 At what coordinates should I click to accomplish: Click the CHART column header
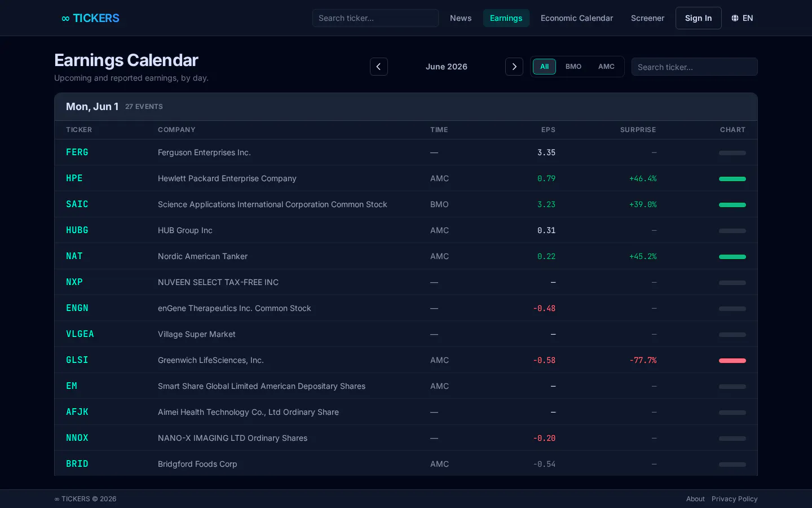point(732,130)
